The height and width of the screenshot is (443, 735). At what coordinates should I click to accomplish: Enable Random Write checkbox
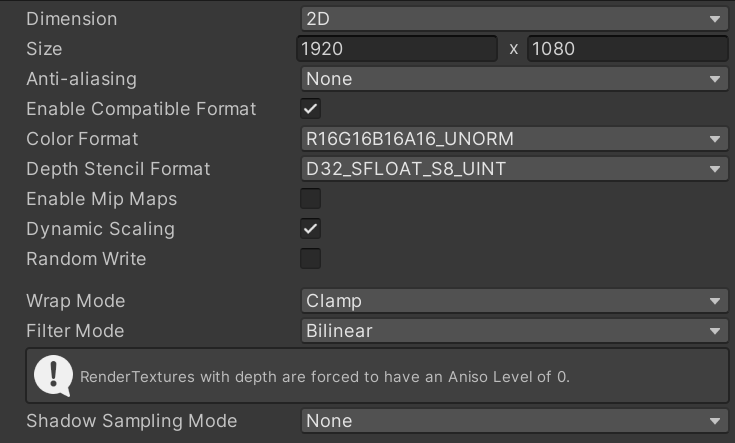(x=311, y=258)
